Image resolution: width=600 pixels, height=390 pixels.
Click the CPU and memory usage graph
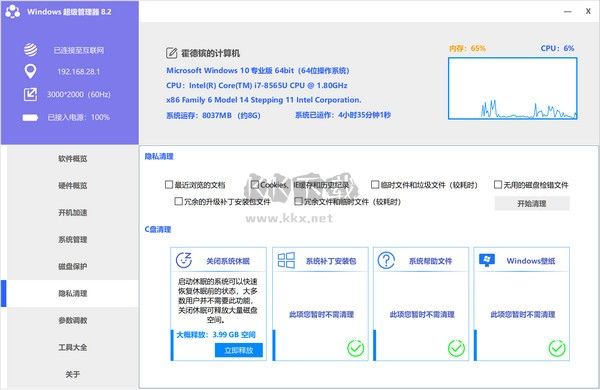click(x=513, y=88)
